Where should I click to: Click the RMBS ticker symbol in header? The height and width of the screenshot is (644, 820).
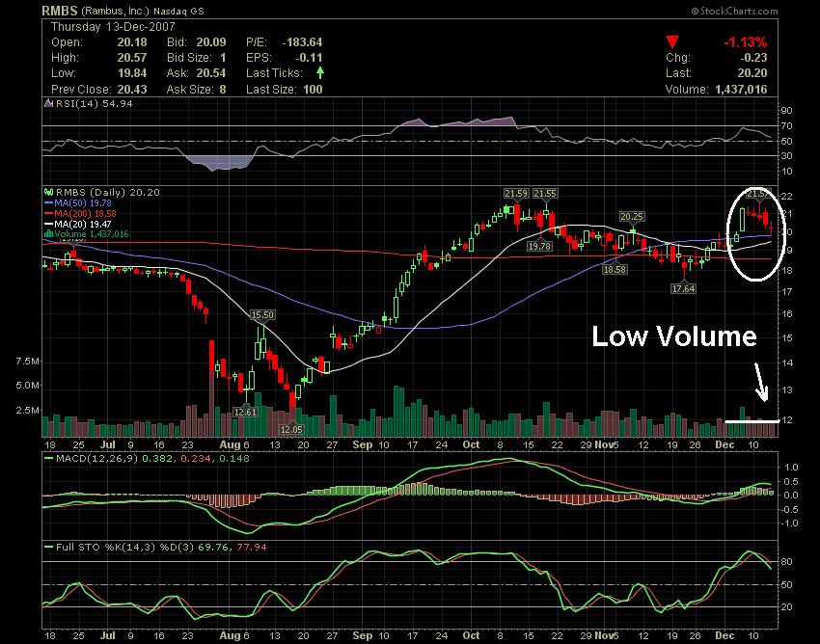(x=60, y=11)
